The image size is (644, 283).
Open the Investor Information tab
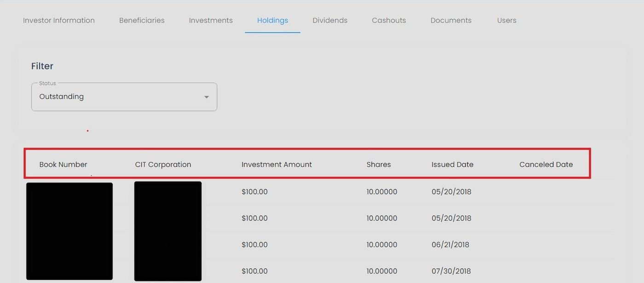pos(59,20)
